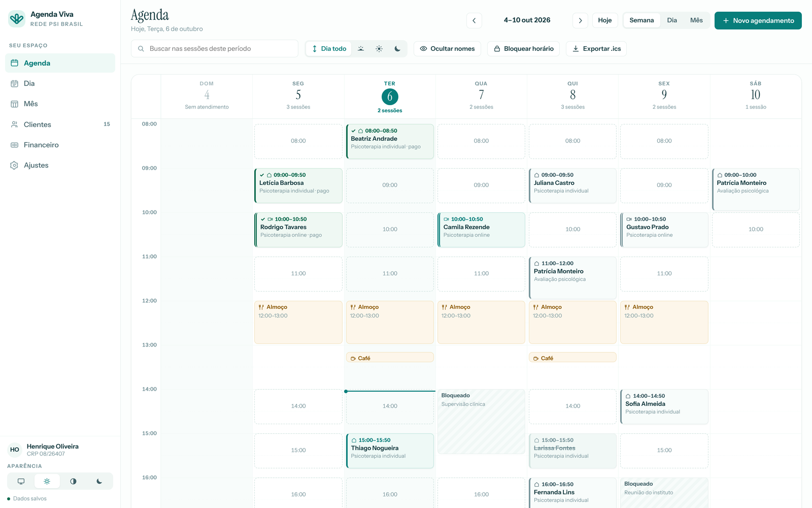Open Fernanda Lins 16:00 session
Image resolution: width=812 pixels, height=508 pixels.
click(x=572, y=493)
